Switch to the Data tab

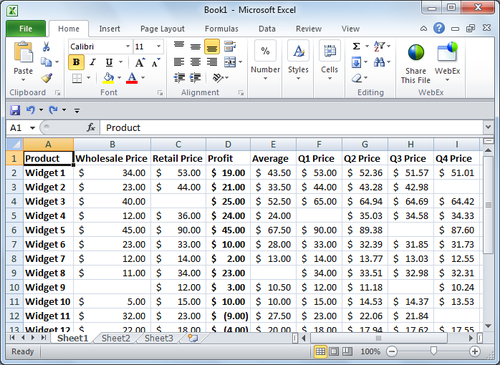coord(267,29)
